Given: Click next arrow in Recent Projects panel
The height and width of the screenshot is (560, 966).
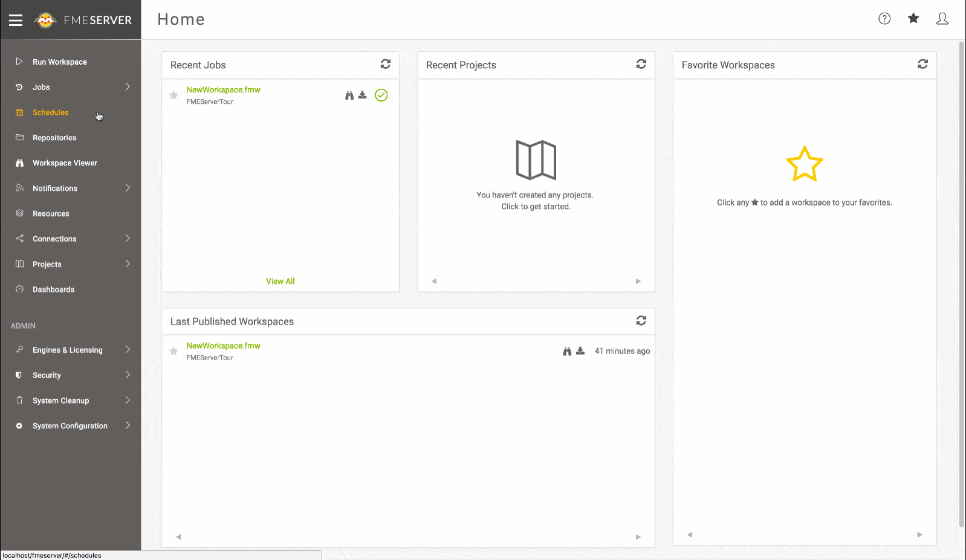Looking at the screenshot, I should tap(638, 281).
